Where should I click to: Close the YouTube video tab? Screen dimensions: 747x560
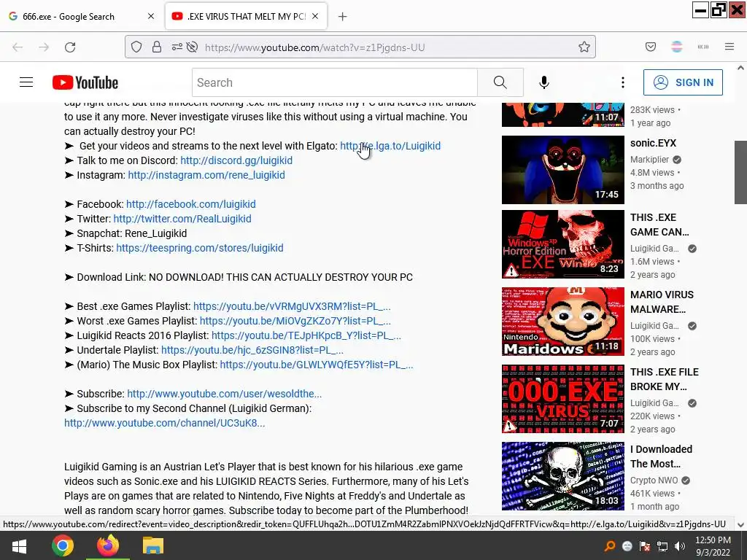[x=315, y=16]
